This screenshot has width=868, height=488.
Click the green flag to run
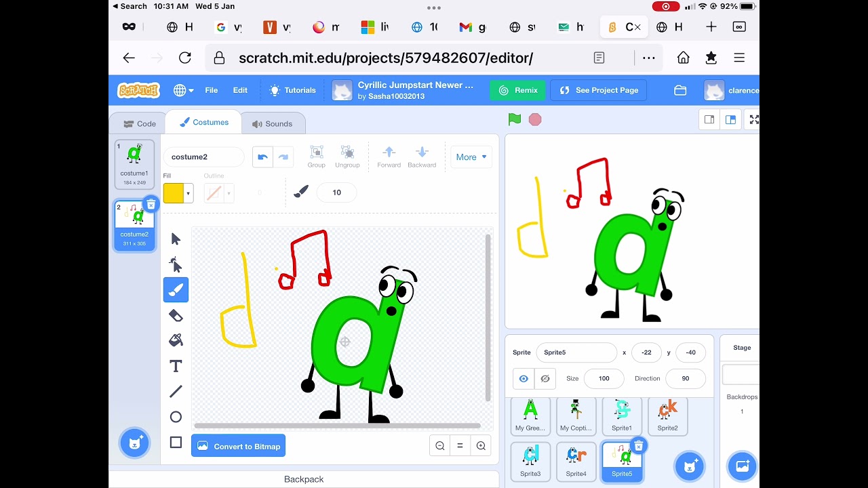pyautogui.click(x=515, y=119)
